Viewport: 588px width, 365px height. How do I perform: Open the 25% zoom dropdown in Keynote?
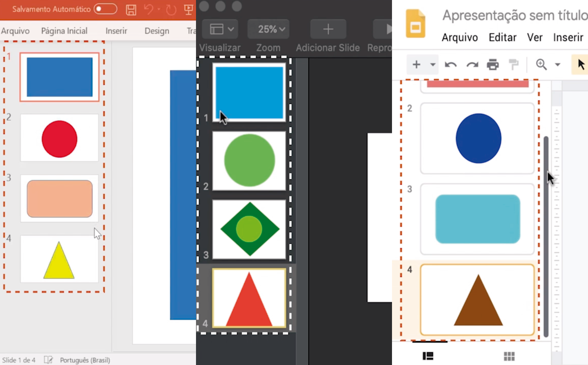(x=268, y=29)
